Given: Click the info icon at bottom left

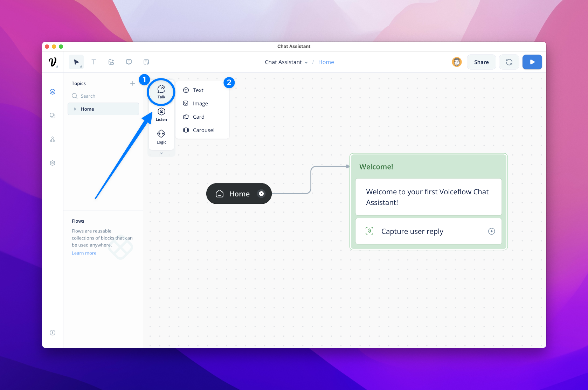Looking at the screenshot, I should [x=53, y=333].
